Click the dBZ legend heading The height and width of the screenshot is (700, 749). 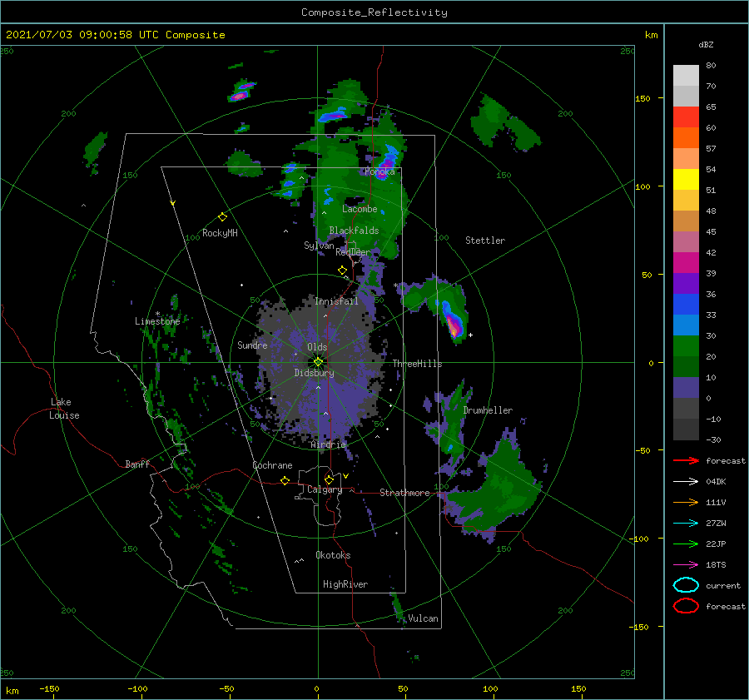pos(706,44)
